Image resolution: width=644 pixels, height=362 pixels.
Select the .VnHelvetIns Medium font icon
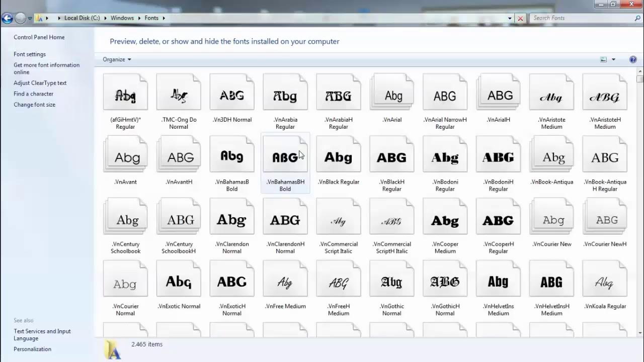[499, 279]
